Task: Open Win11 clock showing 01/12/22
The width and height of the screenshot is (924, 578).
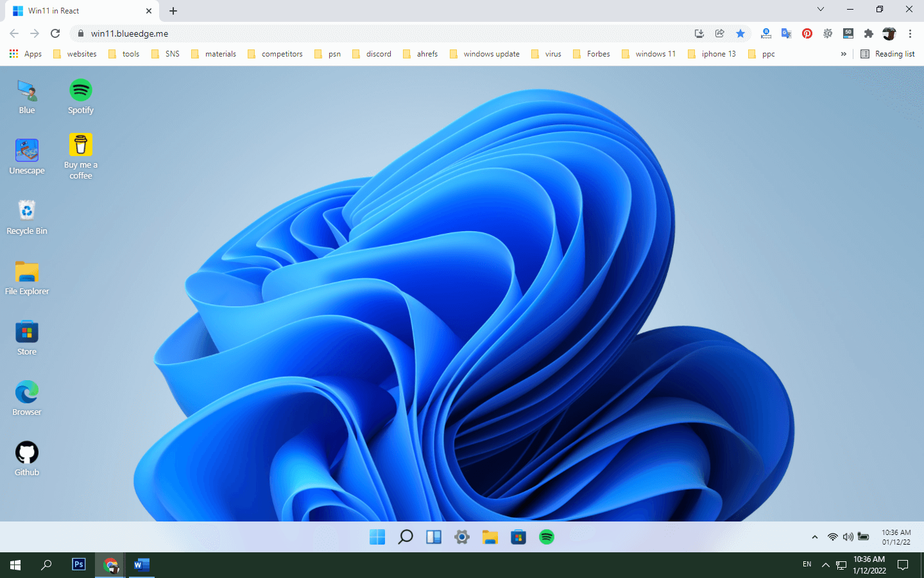Action: pyautogui.click(x=896, y=538)
